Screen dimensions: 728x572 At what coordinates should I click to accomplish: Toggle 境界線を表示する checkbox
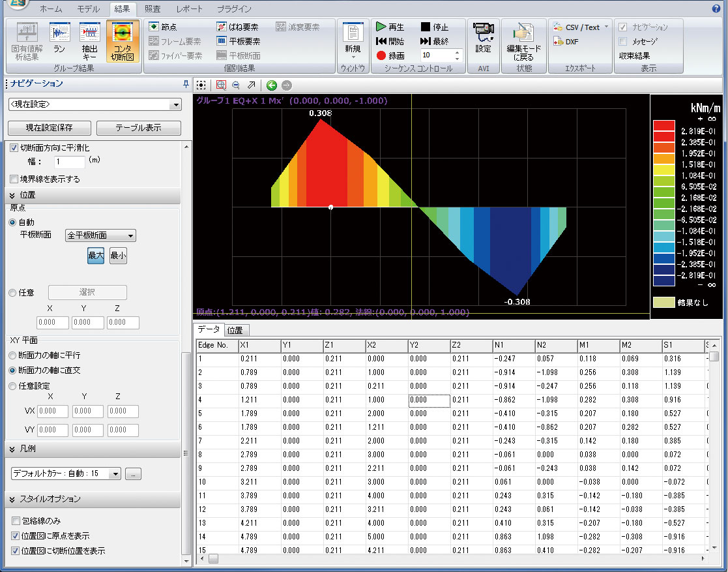click(14, 179)
